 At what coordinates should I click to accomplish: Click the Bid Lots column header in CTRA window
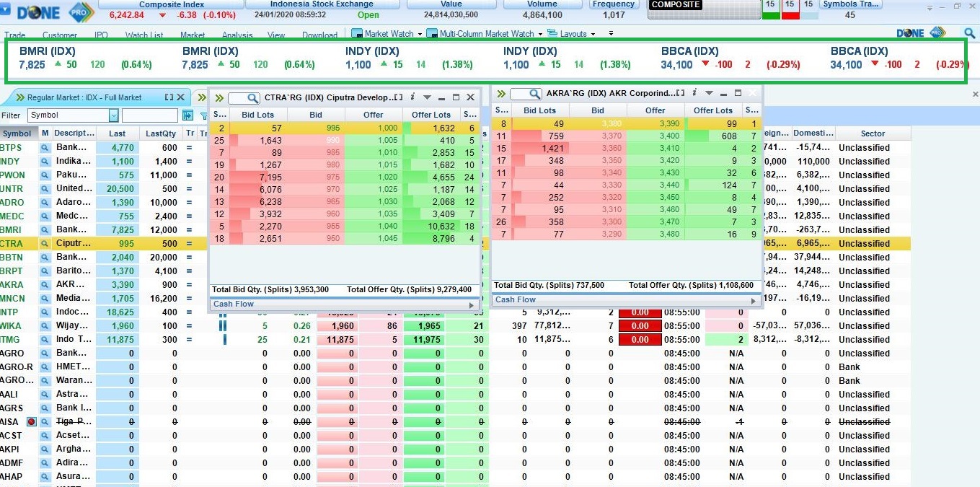click(257, 115)
